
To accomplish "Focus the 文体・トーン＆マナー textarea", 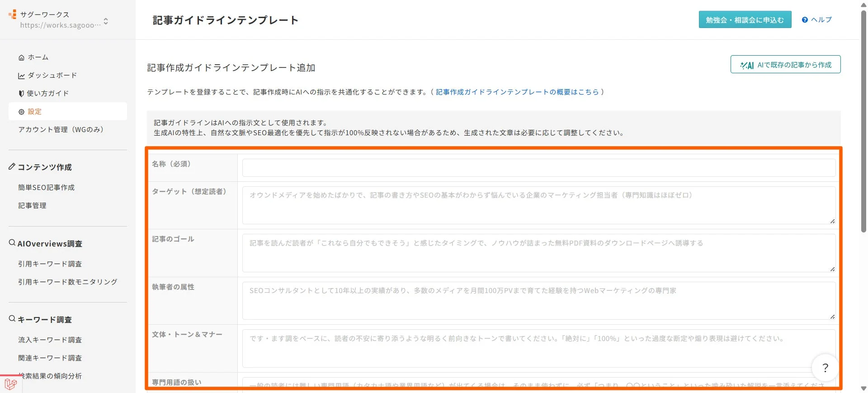I will click(539, 348).
